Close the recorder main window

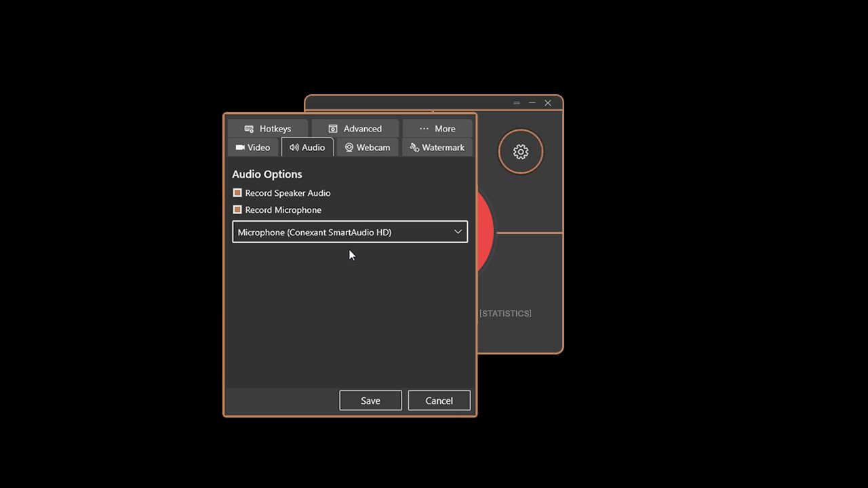(548, 103)
